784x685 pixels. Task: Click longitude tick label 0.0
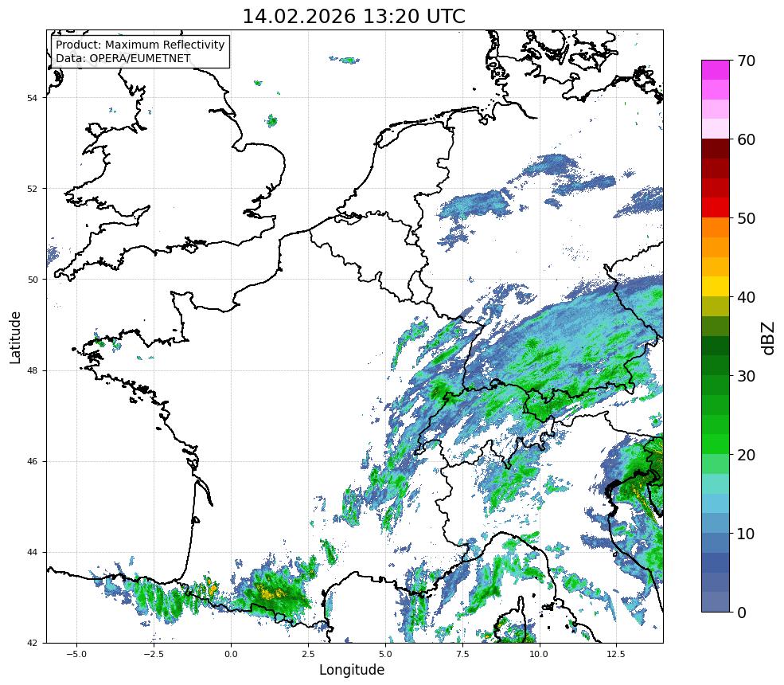tap(231, 654)
